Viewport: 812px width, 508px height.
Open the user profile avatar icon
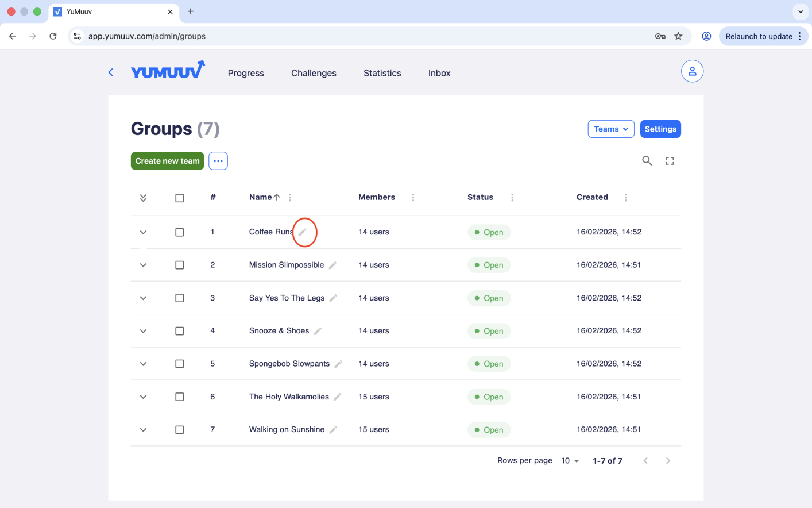pos(692,71)
